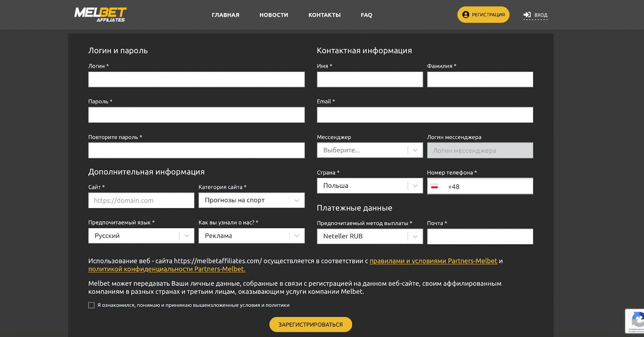The width and height of the screenshot is (644, 337).
Task: Open the НОВОСТИ menu item
Action: coord(274,15)
